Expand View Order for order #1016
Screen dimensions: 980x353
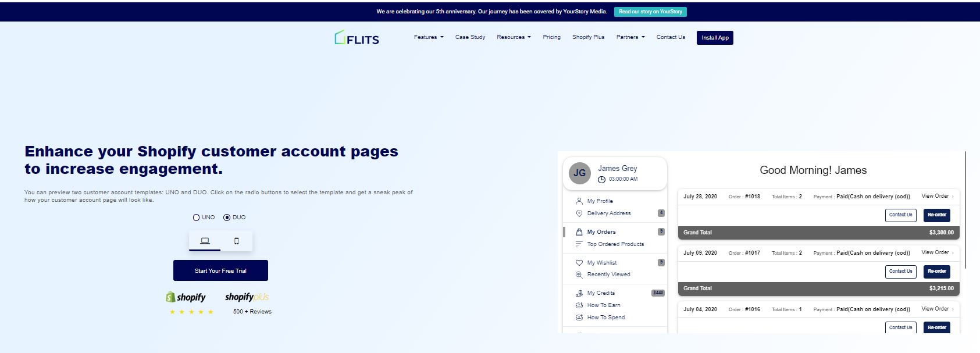click(937, 309)
